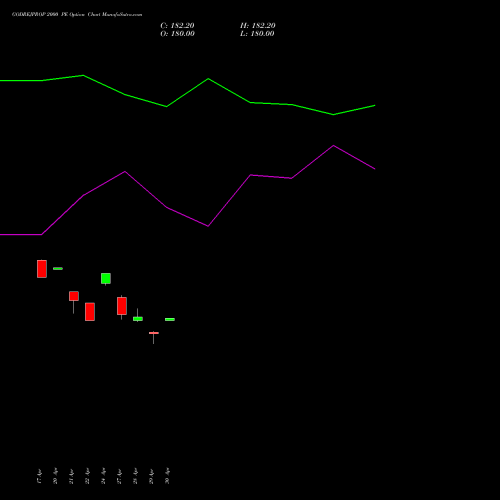
Task: Click the 24 Apr date label
Action: (103, 476)
